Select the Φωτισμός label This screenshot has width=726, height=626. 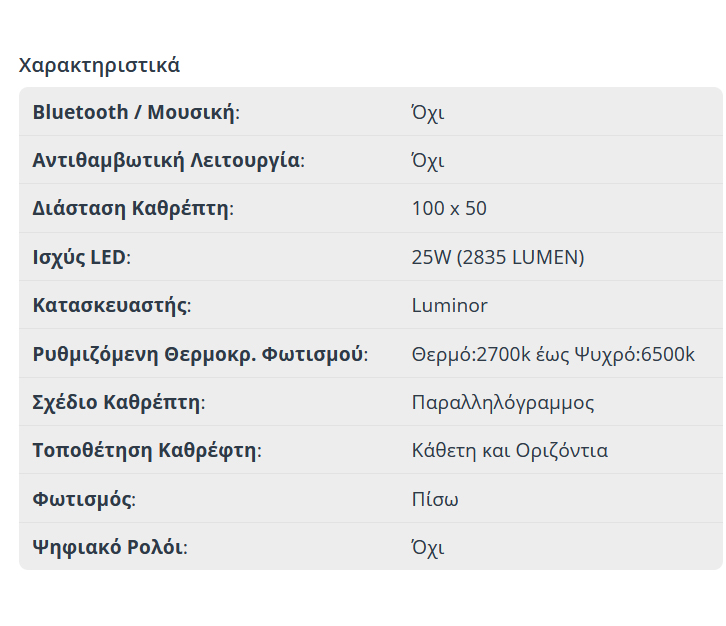pyautogui.click(x=84, y=499)
